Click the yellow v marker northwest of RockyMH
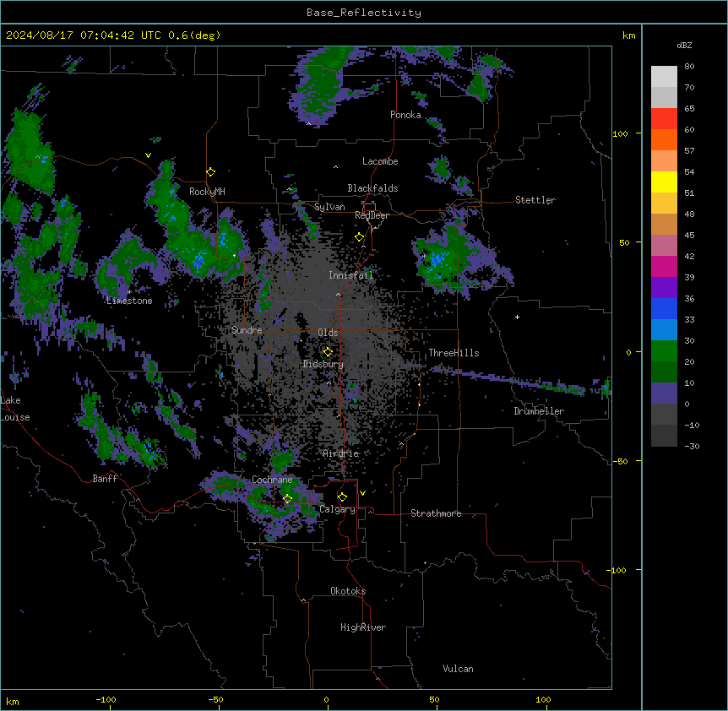This screenshot has height=711, width=728. (148, 155)
